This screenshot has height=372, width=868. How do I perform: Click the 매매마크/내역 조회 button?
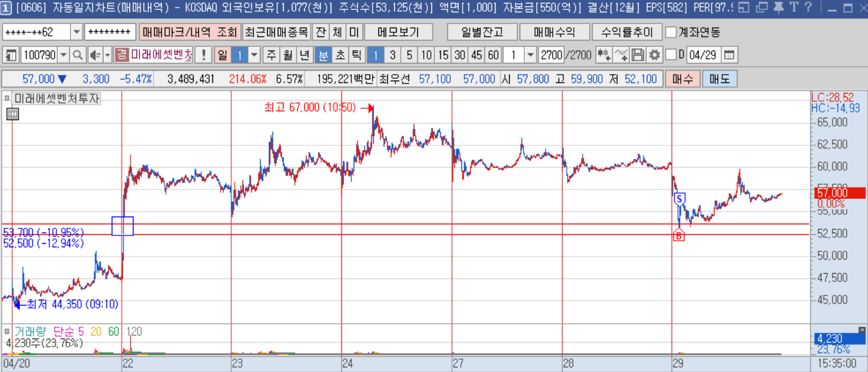(189, 32)
